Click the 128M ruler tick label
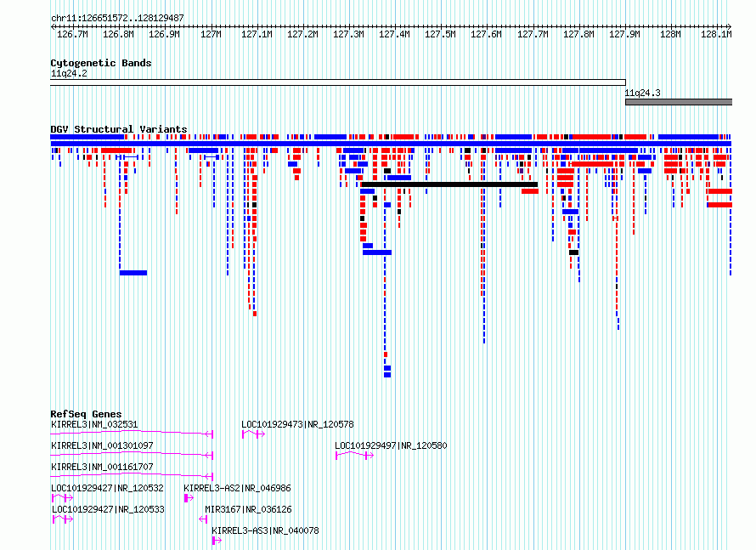This screenshot has height=550, width=756. [x=670, y=34]
